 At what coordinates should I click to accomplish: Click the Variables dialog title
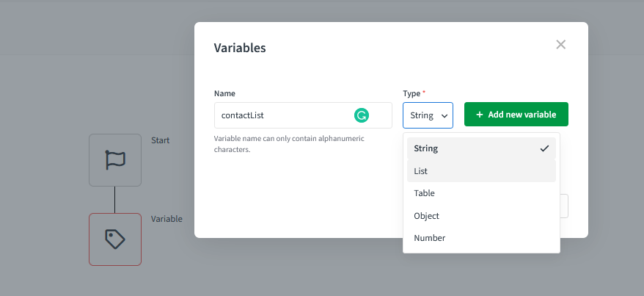239,48
